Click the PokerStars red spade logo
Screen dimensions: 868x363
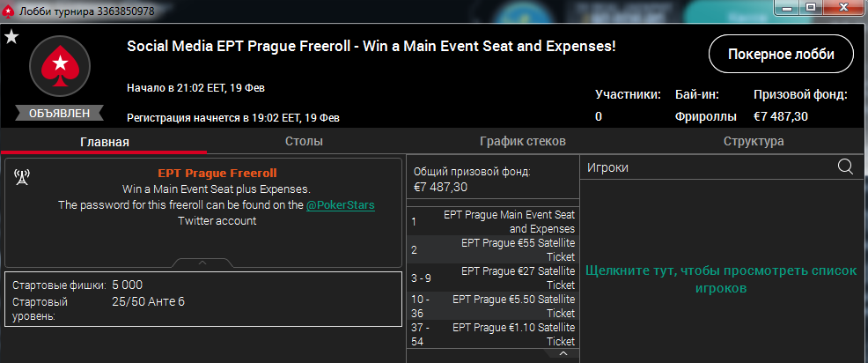tap(59, 67)
